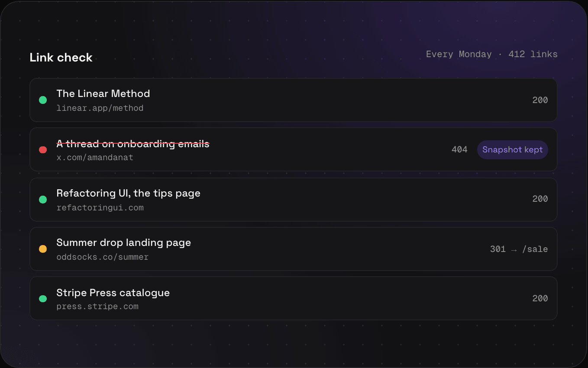Click the red status dot beside x.com/amandanat

(x=43, y=150)
